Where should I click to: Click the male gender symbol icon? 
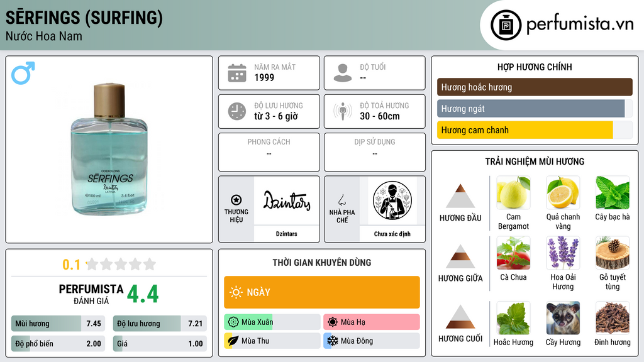(23, 73)
